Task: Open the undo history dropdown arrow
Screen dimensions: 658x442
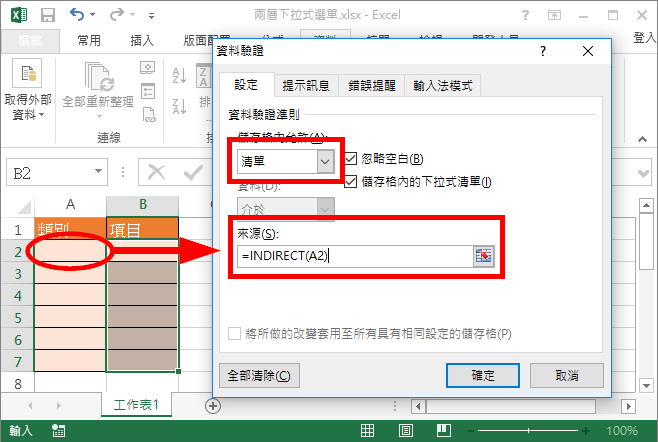Action: (x=92, y=15)
